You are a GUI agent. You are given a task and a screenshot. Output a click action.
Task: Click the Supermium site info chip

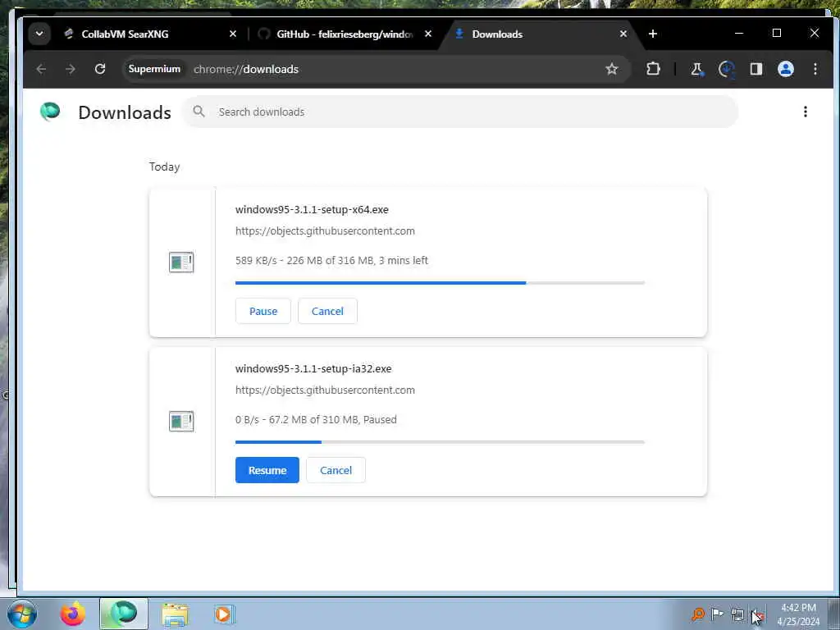pyautogui.click(x=154, y=69)
